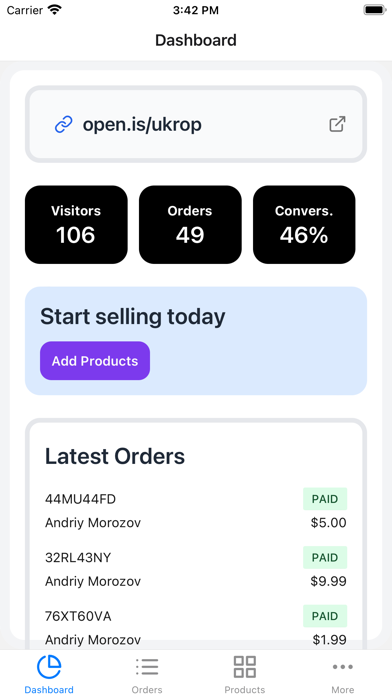Tap the PAID badge on the $5.00 order
The width and height of the screenshot is (392, 696).
click(x=325, y=499)
